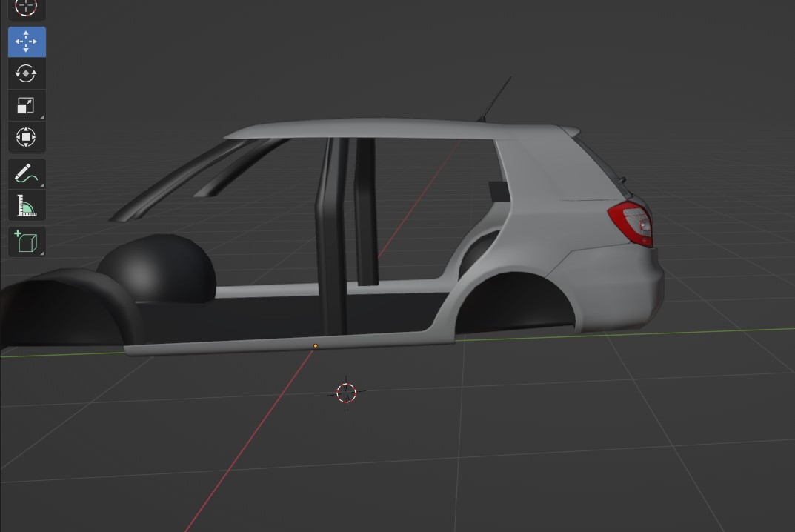Click the 3D cursor in the viewport
This screenshot has width=795, height=532.
(x=346, y=393)
